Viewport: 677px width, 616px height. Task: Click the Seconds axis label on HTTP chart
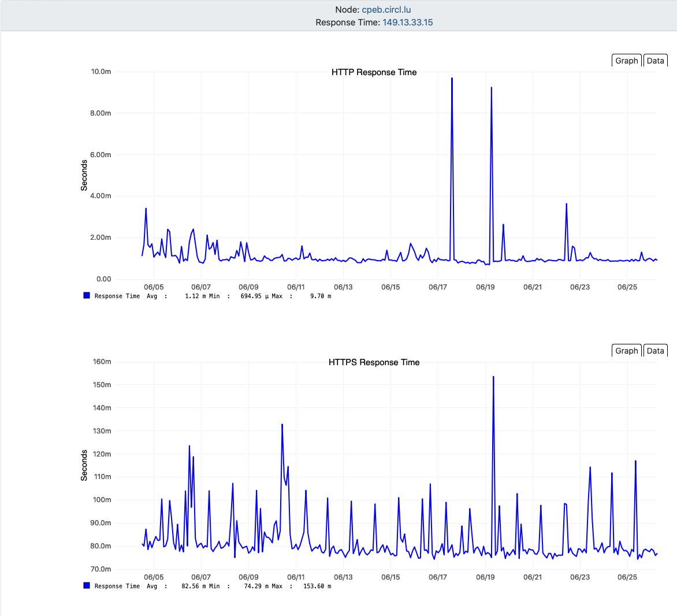click(84, 176)
